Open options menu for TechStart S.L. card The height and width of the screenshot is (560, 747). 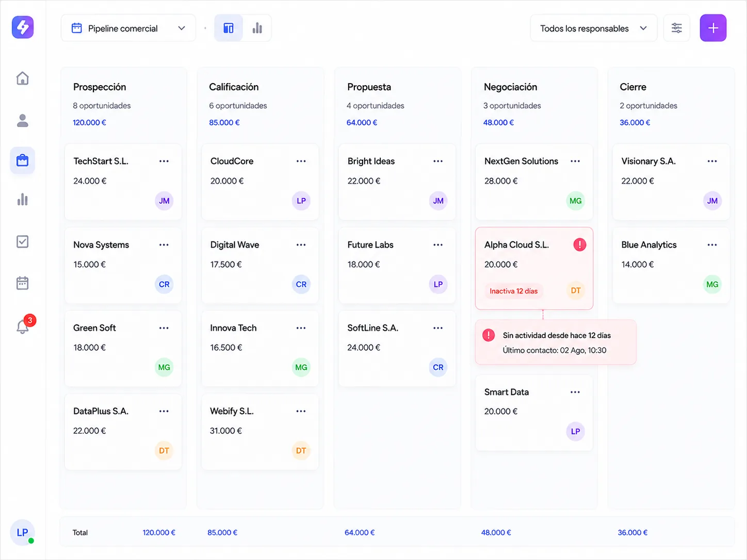(164, 161)
